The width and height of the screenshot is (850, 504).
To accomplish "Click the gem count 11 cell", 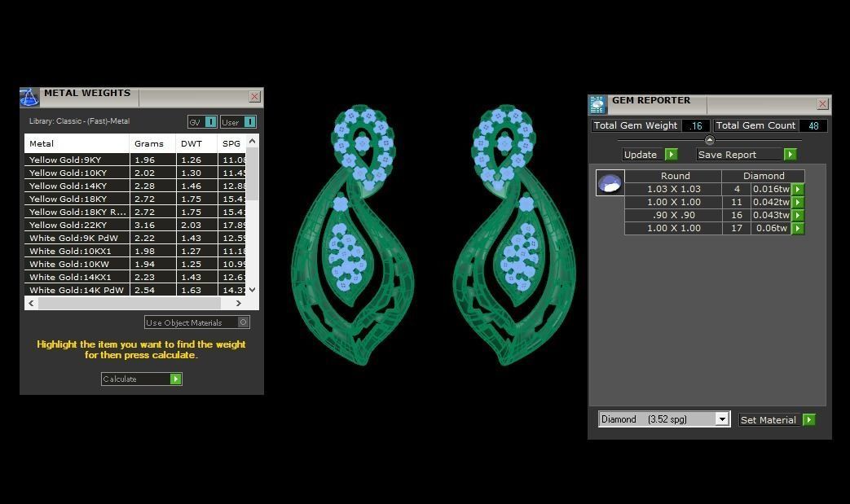I will pyautogui.click(x=736, y=202).
